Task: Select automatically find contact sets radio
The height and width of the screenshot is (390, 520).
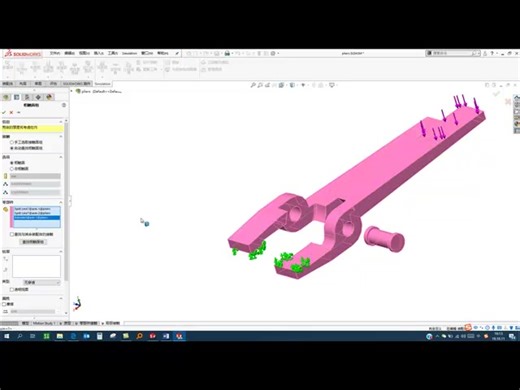Action: coord(12,148)
